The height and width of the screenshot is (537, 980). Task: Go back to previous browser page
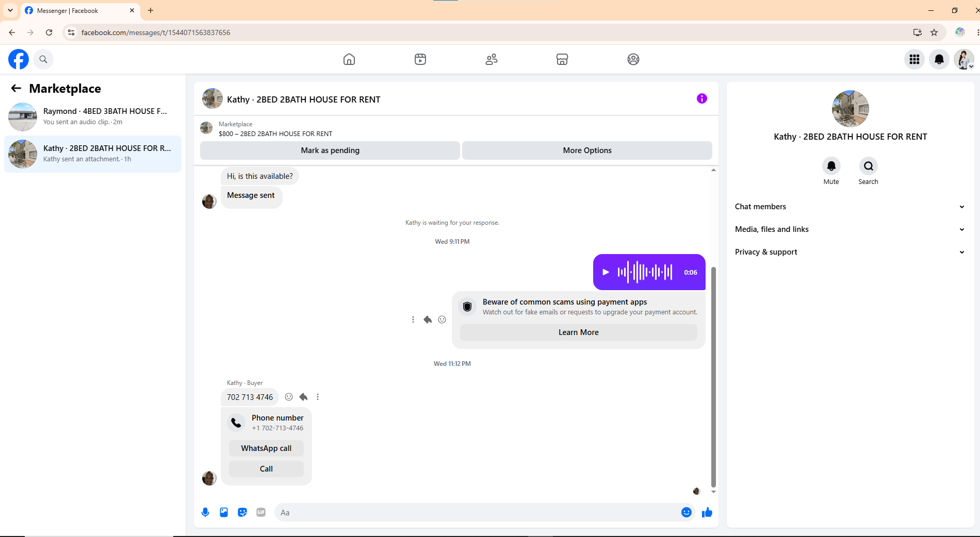pyautogui.click(x=12, y=32)
